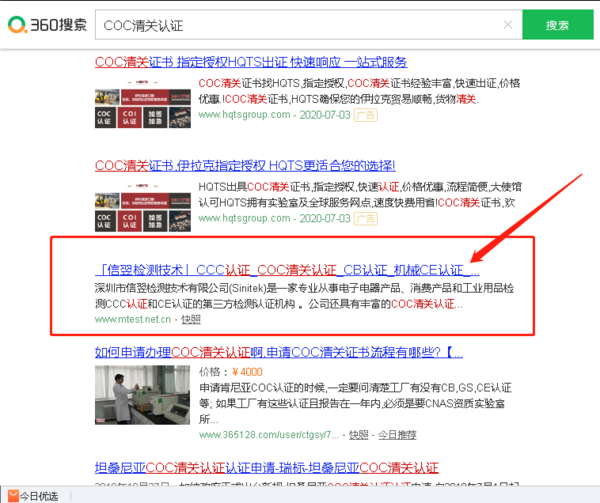Click first www.hqtsgroup.com URL under first ad

244,115
